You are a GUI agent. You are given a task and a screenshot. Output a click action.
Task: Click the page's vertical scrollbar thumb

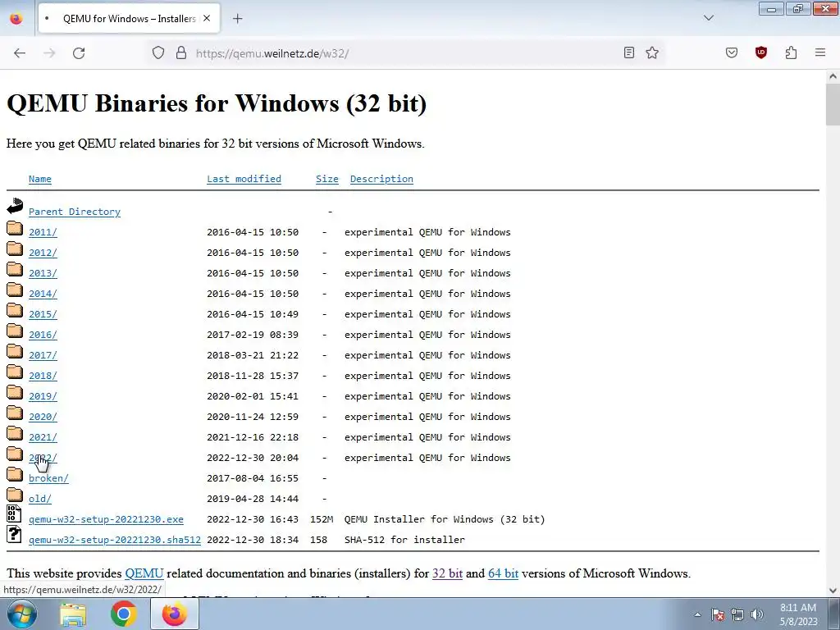click(x=833, y=104)
